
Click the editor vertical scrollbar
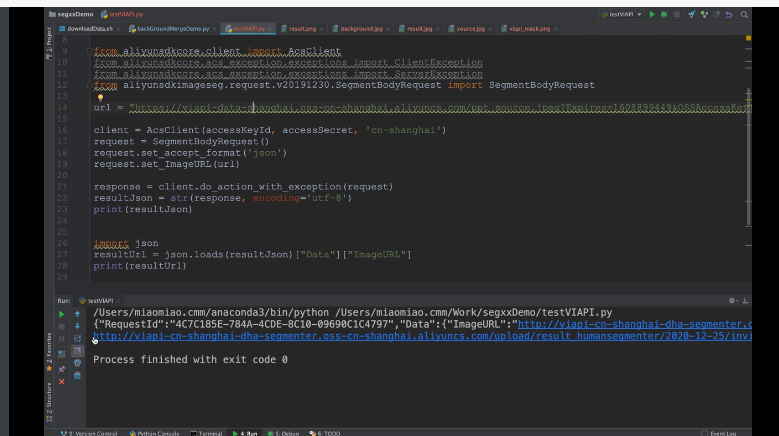pyautogui.click(x=748, y=157)
